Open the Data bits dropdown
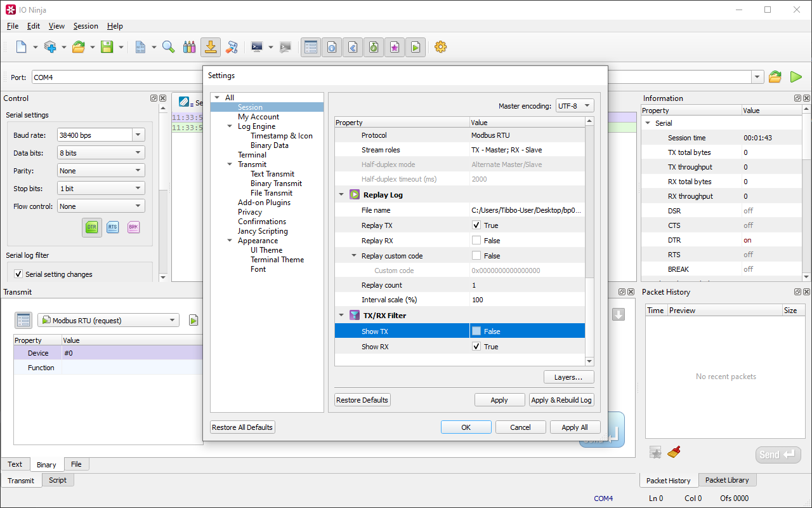This screenshot has width=812, height=508. coord(101,153)
